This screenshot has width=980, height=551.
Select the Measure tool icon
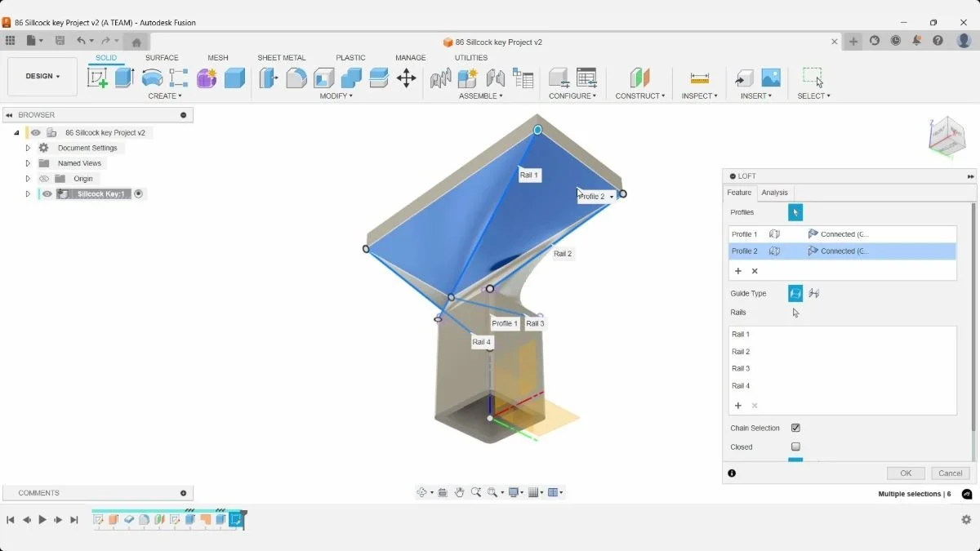pyautogui.click(x=699, y=78)
